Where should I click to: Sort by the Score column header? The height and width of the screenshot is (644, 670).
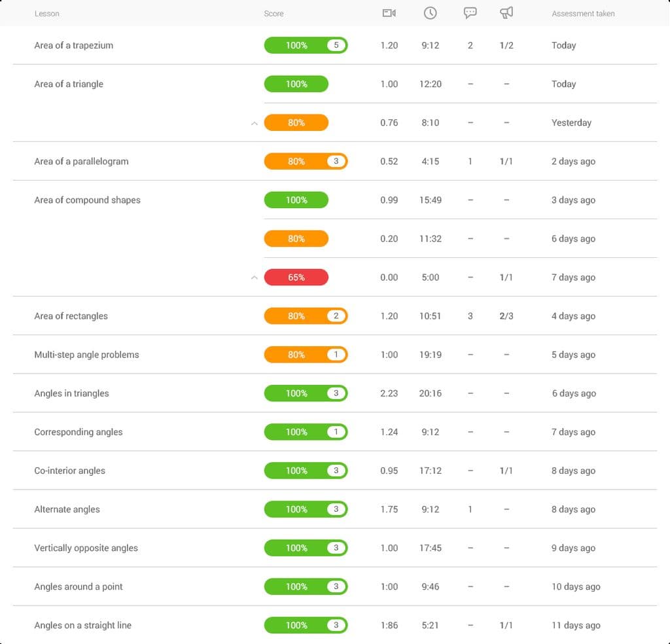(x=273, y=13)
